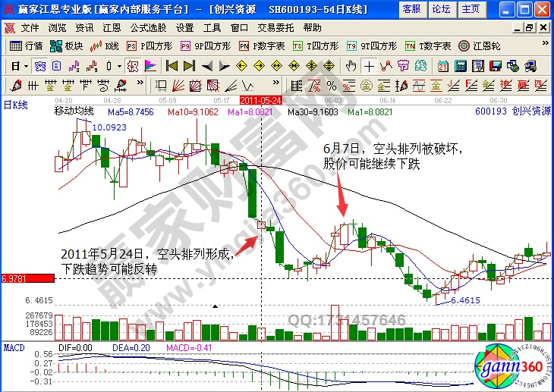Viewport: 554px width, 392px height.
Task: Open the 板块 sector view
Action: click(66, 46)
